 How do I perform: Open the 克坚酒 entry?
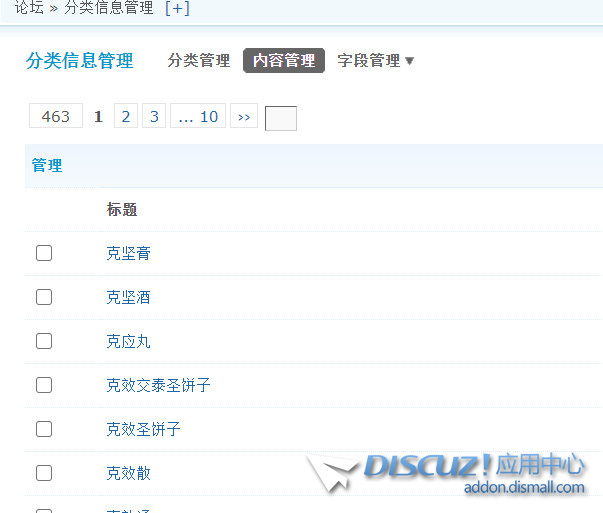point(128,297)
